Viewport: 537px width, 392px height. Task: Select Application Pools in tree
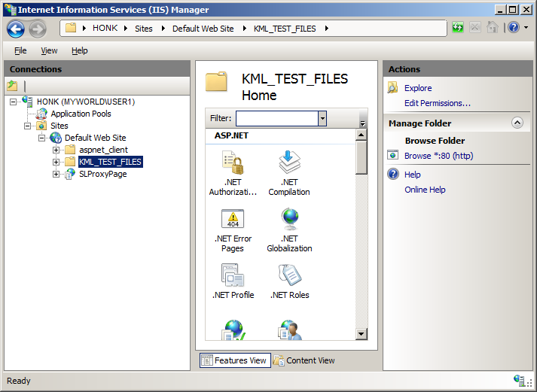point(81,114)
